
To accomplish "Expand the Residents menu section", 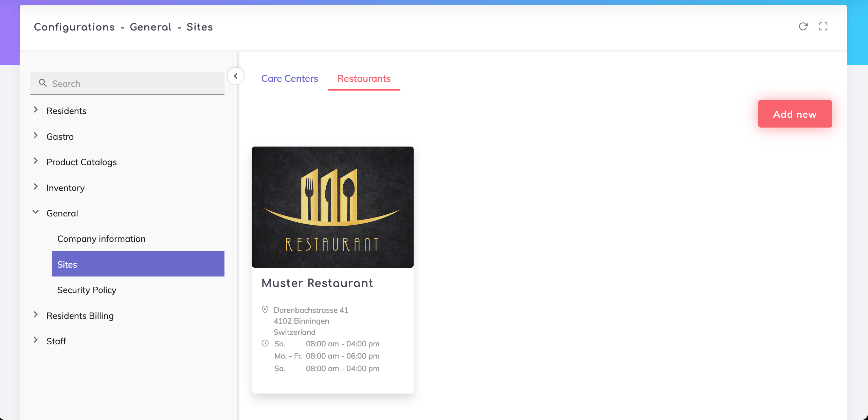I will 36,110.
